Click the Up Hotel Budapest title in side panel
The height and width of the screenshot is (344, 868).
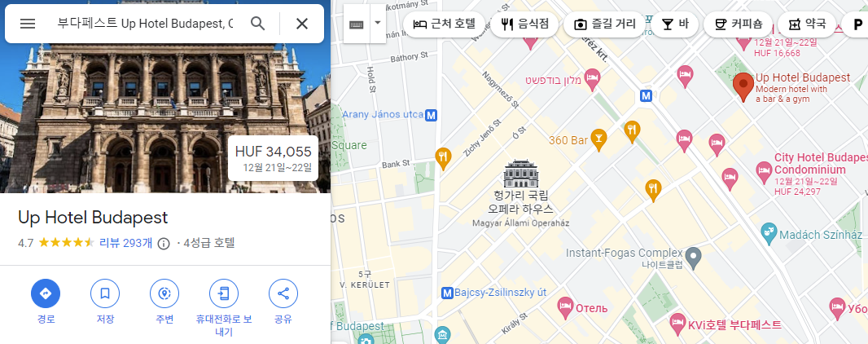tap(93, 217)
